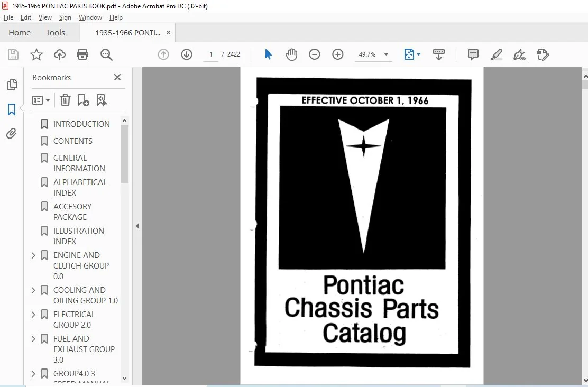Go to previous page arrow

pyautogui.click(x=163, y=54)
